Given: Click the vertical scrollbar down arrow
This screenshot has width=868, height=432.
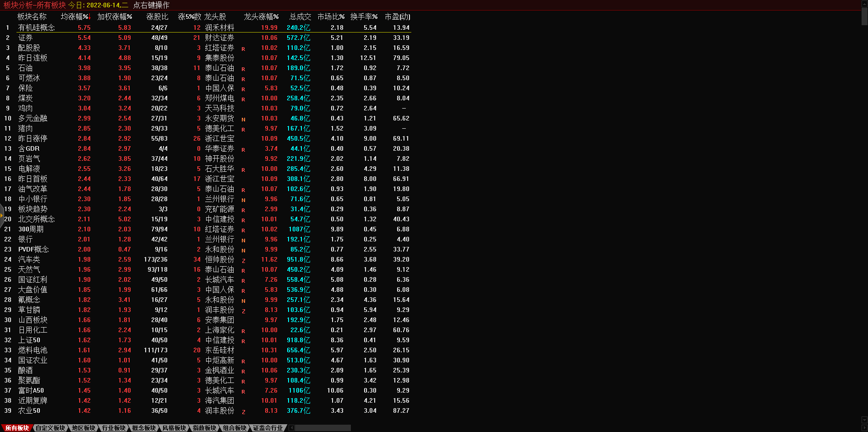Looking at the screenshot, I should [864, 420].
